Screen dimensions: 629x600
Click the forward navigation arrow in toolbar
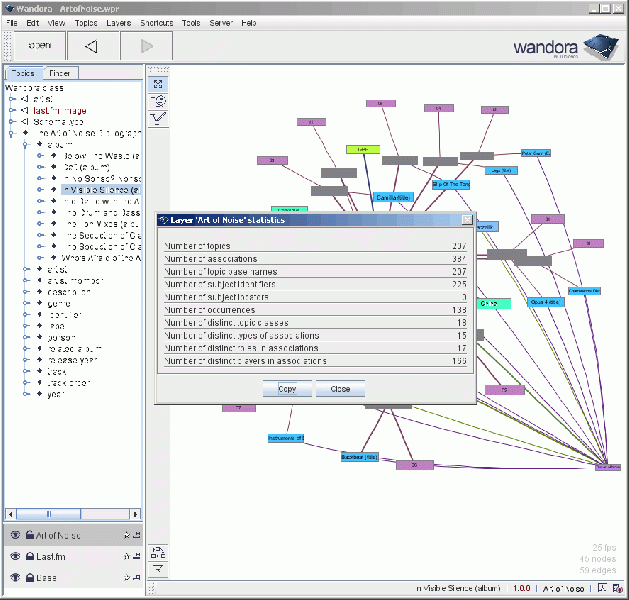[x=147, y=46]
